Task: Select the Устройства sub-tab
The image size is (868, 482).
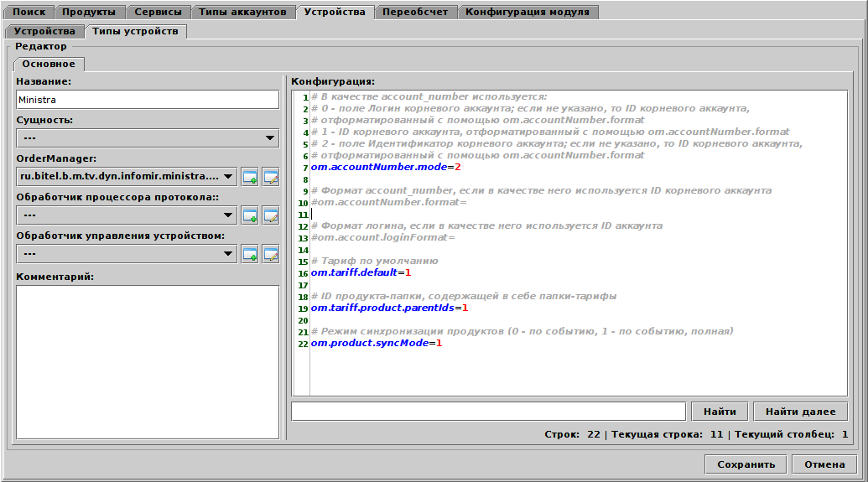Action: [x=44, y=31]
